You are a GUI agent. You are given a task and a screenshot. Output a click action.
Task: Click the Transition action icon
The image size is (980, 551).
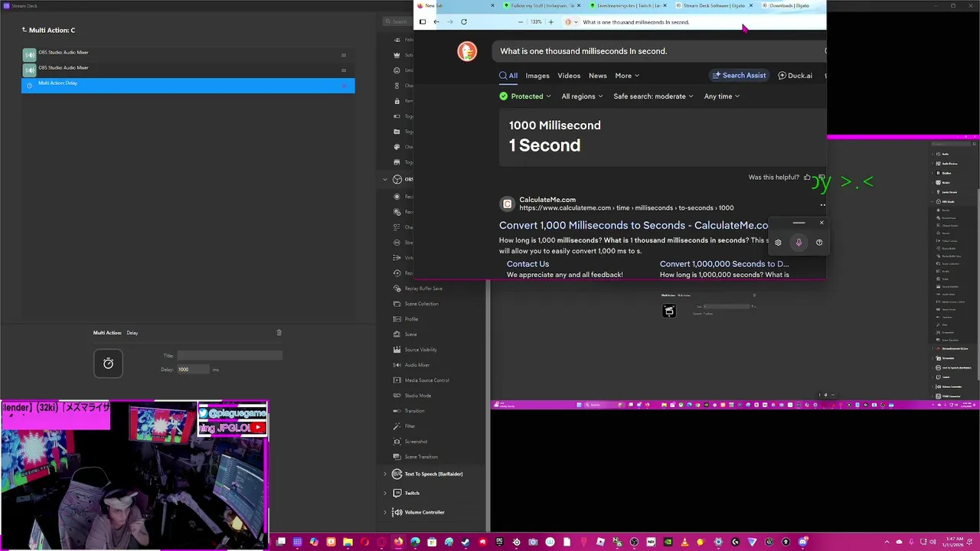[397, 411]
